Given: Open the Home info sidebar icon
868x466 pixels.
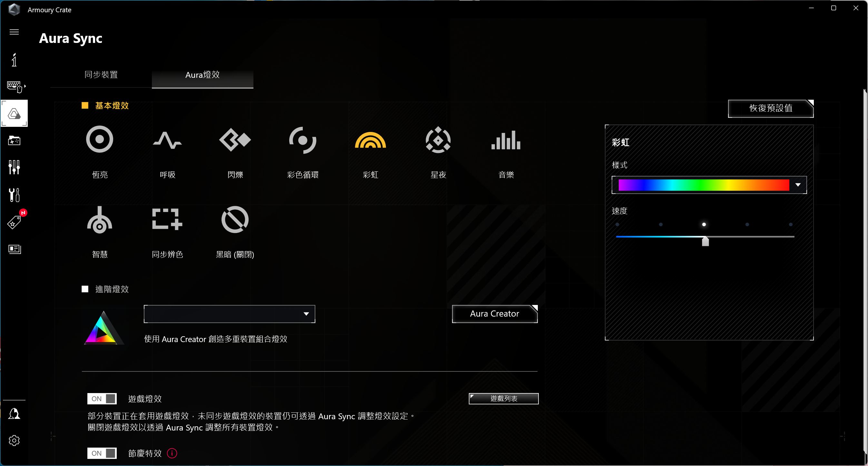Looking at the screenshot, I should point(14,60).
